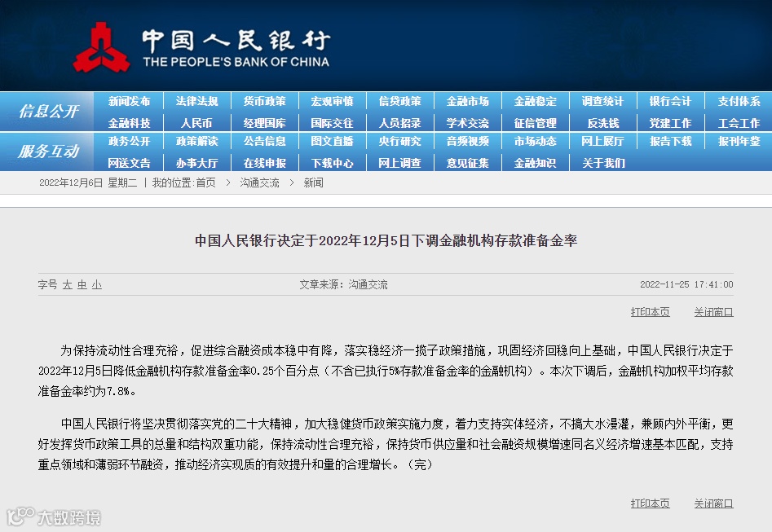Visit 网送文告 page
The image size is (772, 532).
[x=129, y=163]
